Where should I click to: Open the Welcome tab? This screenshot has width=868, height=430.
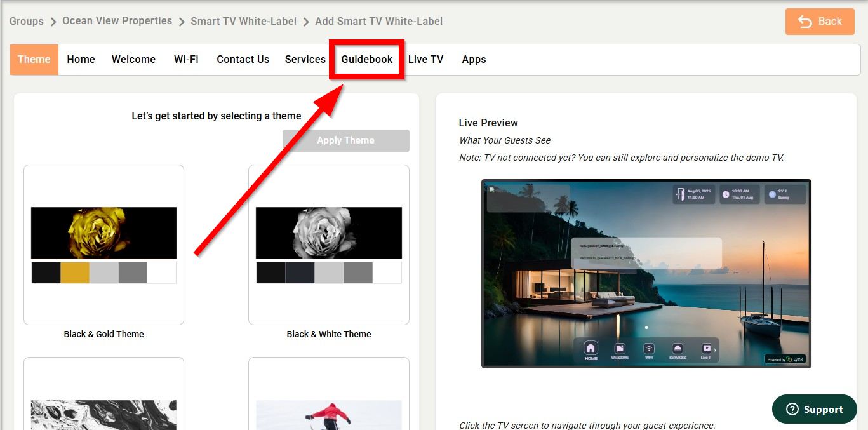point(133,60)
